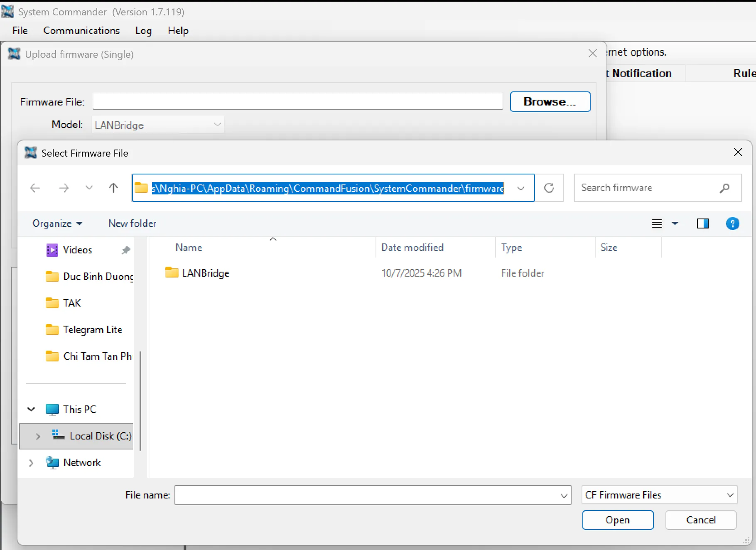Click the view layout list icon
Screen dimensions: 756x550
657,224
